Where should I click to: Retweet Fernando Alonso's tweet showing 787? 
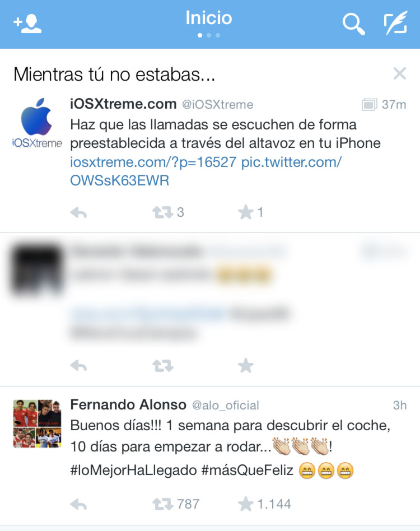(163, 504)
